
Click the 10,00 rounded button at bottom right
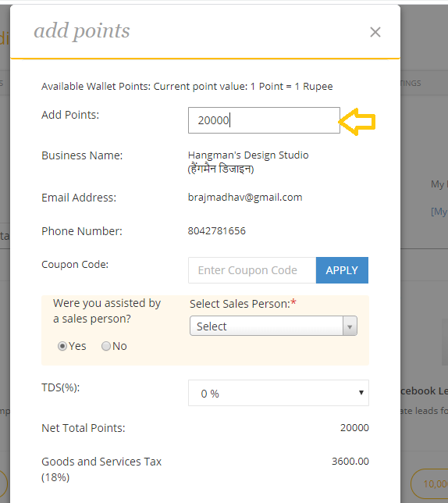[429, 483]
